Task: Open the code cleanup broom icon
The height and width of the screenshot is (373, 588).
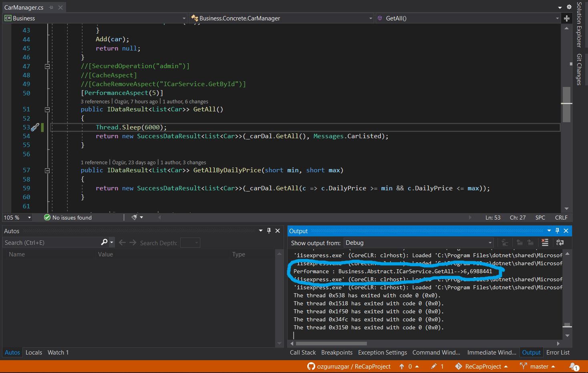Action: pos(135,217)
